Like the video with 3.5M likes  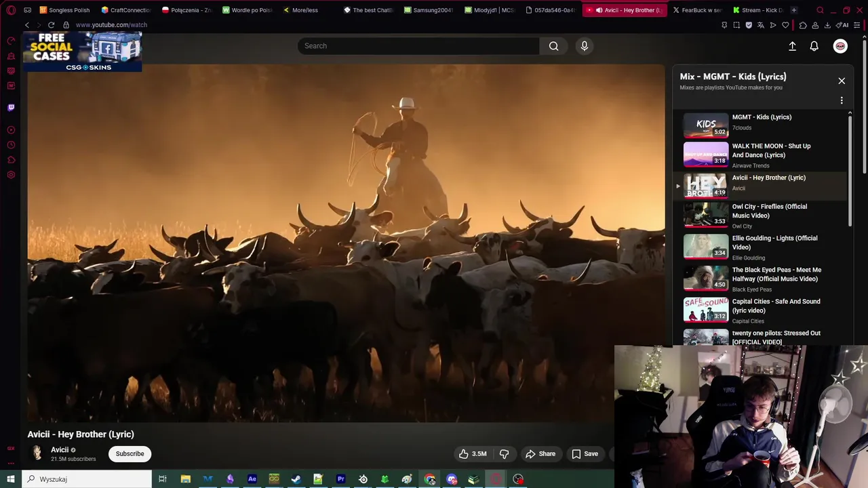(473, 454)
